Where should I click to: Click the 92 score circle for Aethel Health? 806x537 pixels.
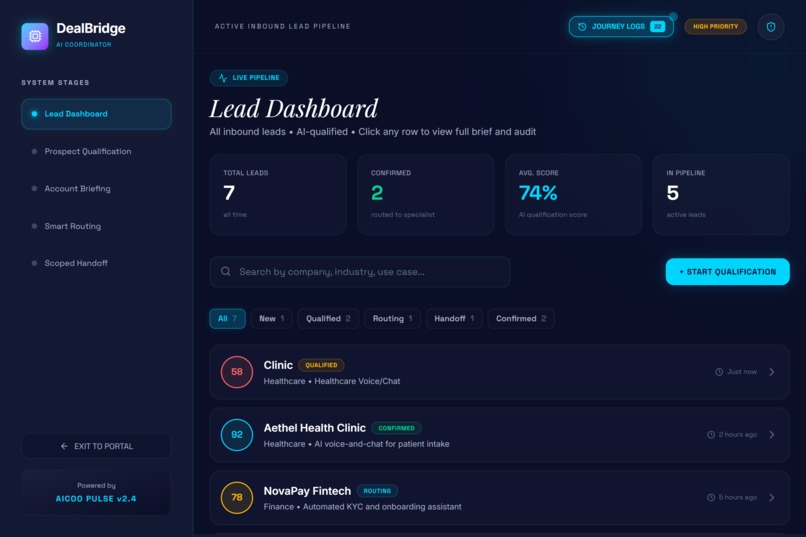(236, 435)
